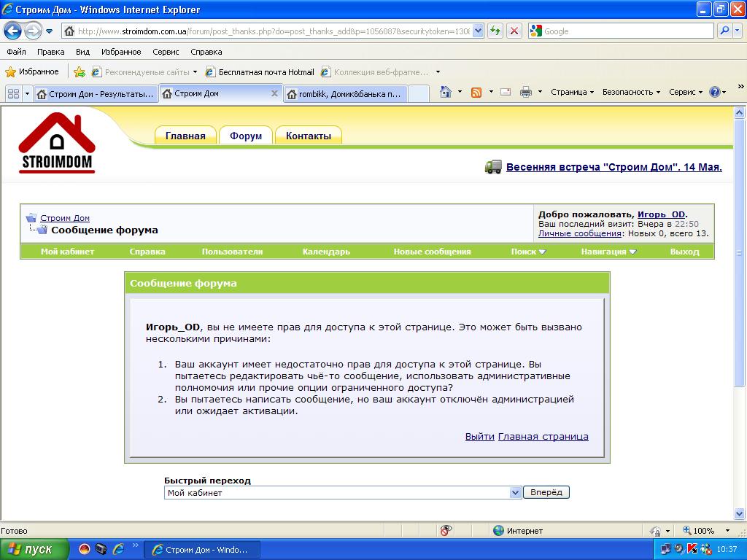Open the Избранное menu in menu bar
Image resolution: width=747 pixels, height=560 pixels.
coord(121,52)
